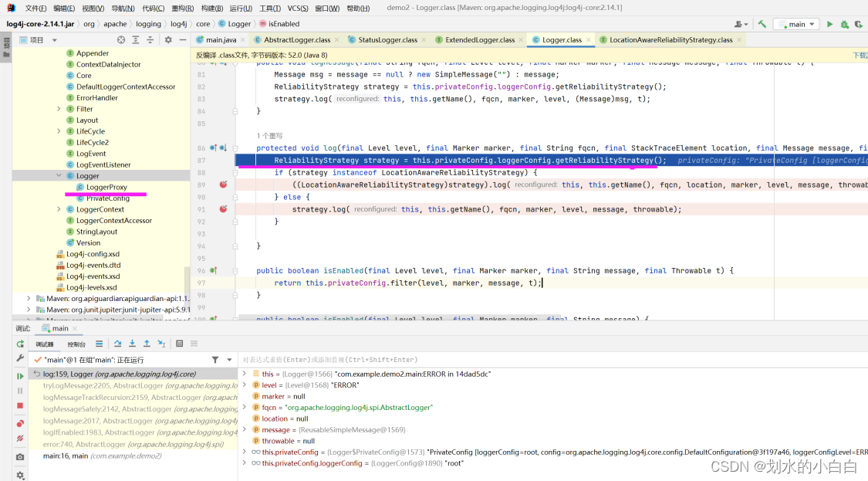Open project panel gear settings
This screenshot has height=481, width=868.
(168, 40)
